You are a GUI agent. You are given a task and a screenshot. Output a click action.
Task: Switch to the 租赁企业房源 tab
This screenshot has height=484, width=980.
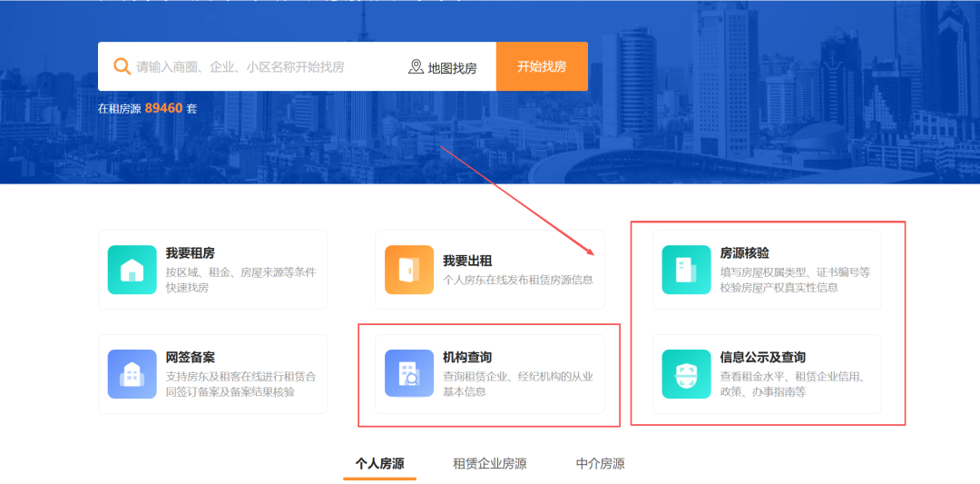click(x=489, y=464)
